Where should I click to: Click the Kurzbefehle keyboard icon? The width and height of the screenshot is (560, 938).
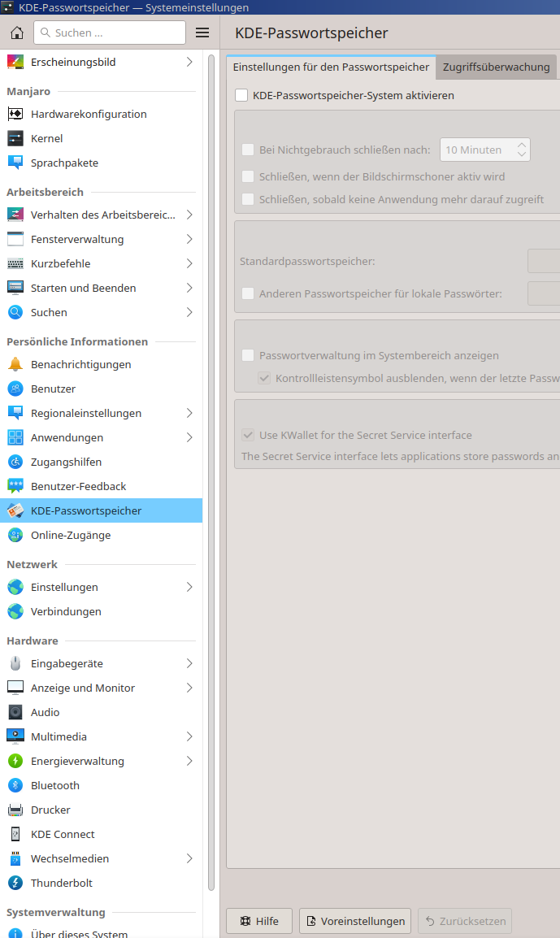(15, 264)
